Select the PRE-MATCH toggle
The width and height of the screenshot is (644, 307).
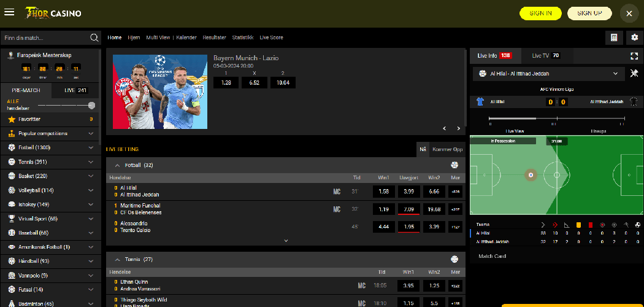point(26,90)
